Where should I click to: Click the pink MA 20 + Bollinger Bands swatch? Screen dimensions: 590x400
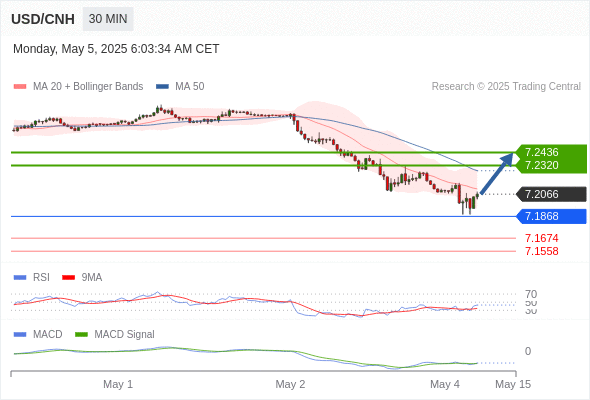point(20,87)
